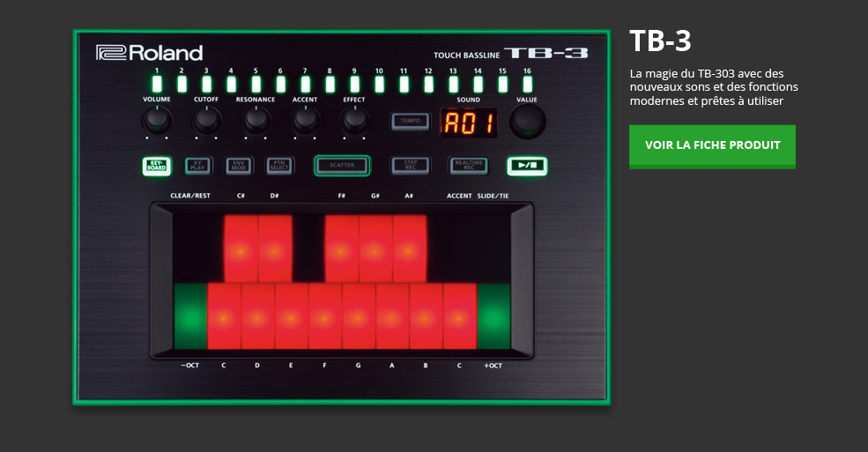Tap the B red touch pad

427,316
